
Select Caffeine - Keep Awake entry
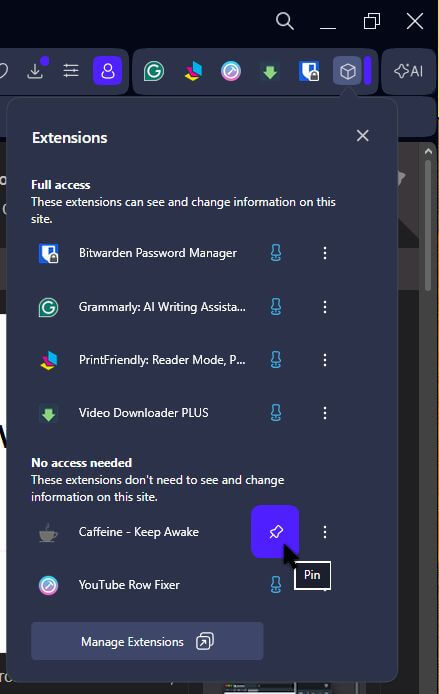coord(139,532)
